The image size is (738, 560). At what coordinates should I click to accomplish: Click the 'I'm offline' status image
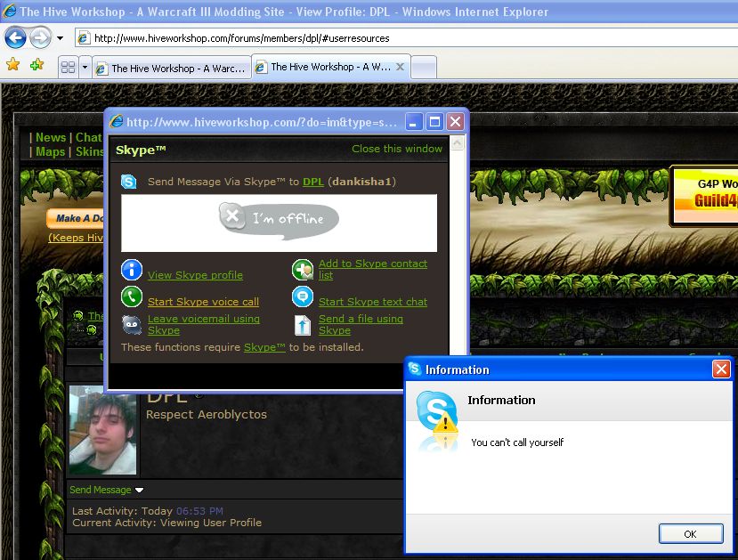click(280, 222)
